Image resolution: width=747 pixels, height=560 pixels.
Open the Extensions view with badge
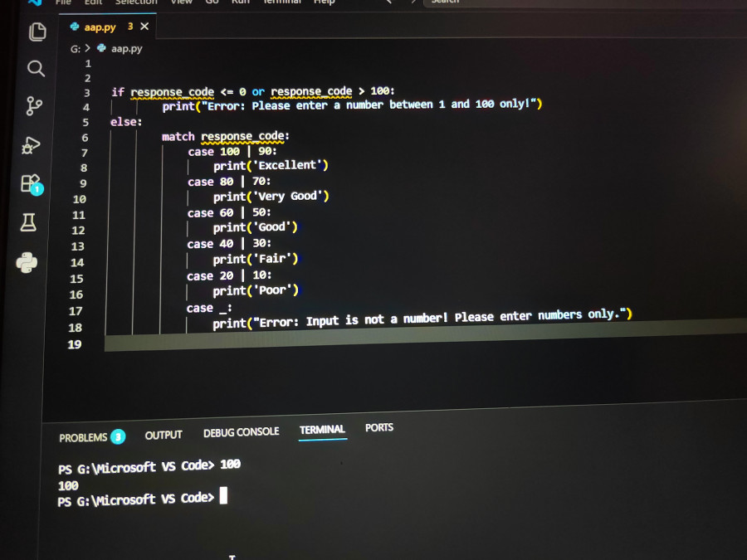32,184
